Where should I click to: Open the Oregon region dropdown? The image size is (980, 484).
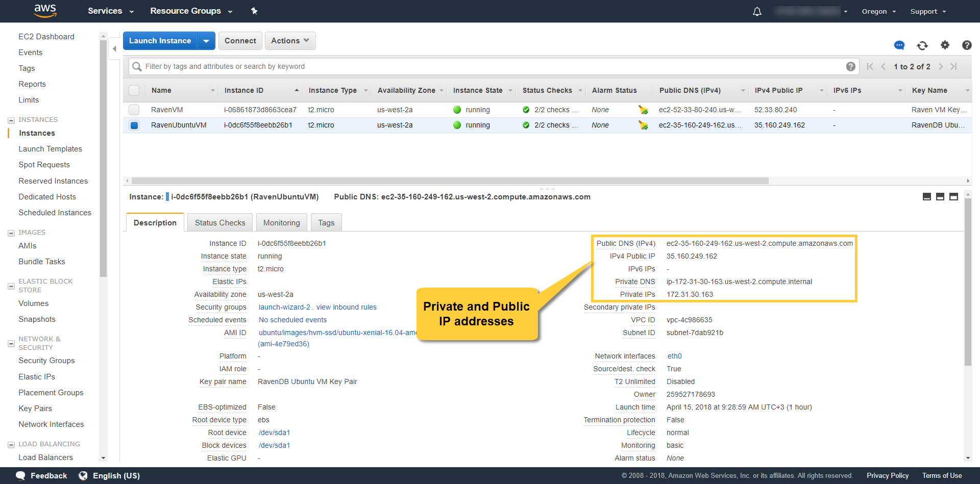[x=879, y=11]
